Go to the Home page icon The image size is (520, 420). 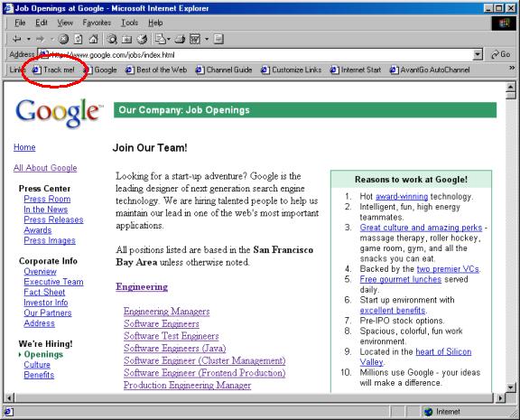pos(94,39)
